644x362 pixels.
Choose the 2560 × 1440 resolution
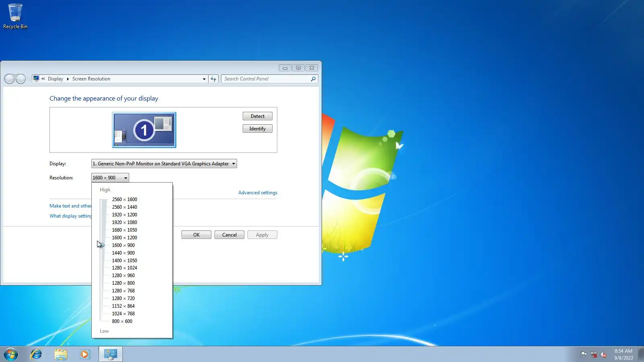pos(124,207)
